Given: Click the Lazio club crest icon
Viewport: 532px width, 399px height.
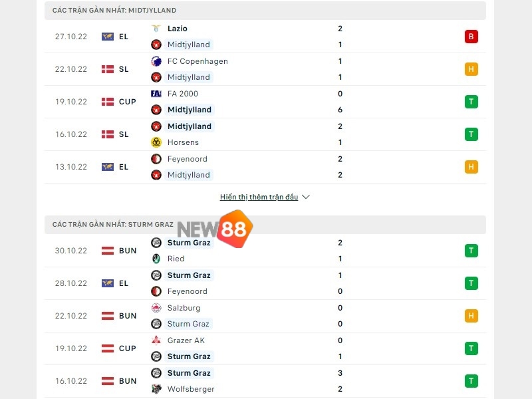Looking at the screenshot, I should pyautogui.click(x=158, y=29).
